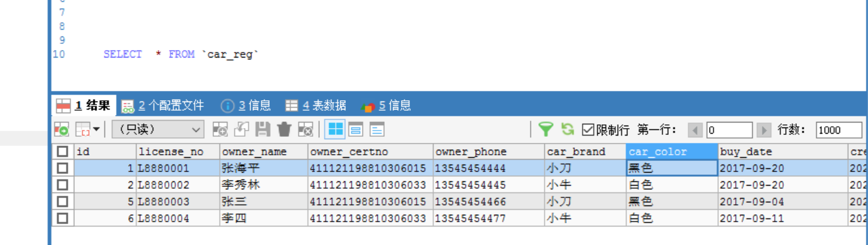The image size is (868, 245).
Task: Select the cell containing 张三
Action: pos(264,202)
